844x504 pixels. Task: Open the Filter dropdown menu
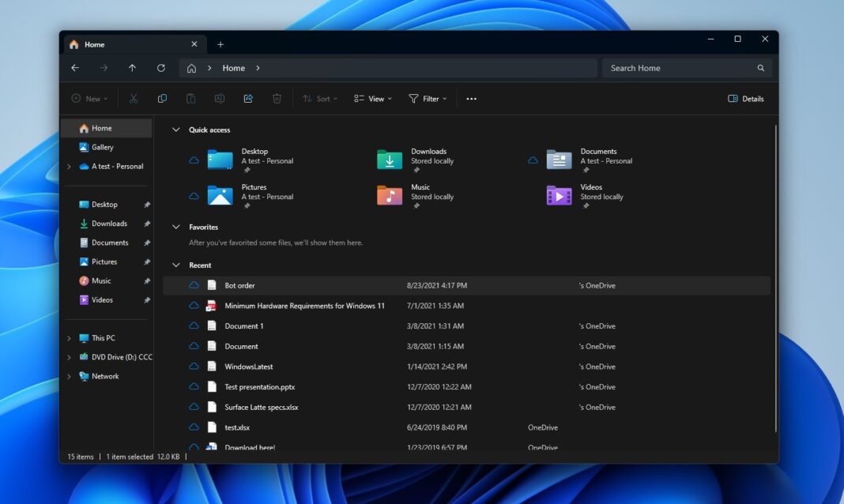[428, 99]
